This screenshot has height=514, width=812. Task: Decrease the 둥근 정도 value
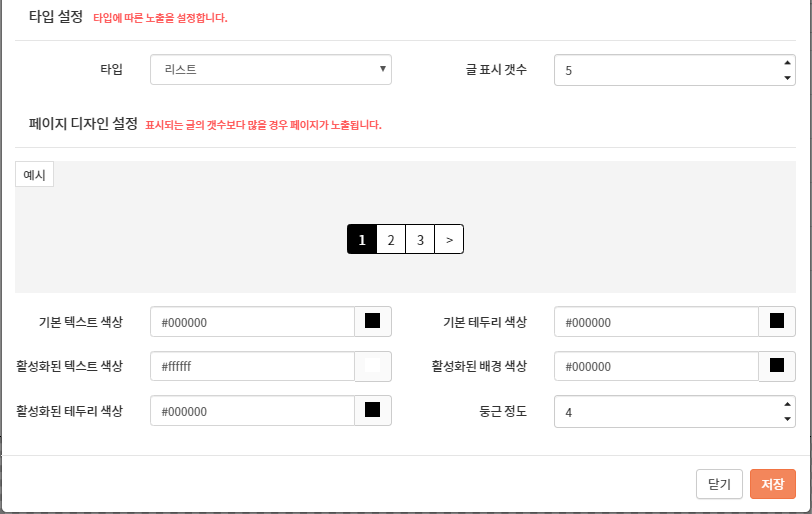coord(787,419)
